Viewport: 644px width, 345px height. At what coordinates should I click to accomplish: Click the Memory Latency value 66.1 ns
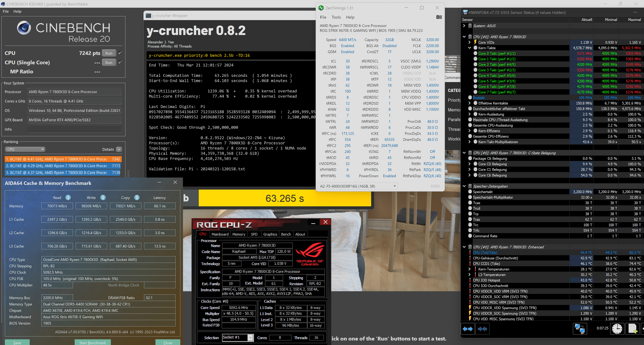coord(160,206)
